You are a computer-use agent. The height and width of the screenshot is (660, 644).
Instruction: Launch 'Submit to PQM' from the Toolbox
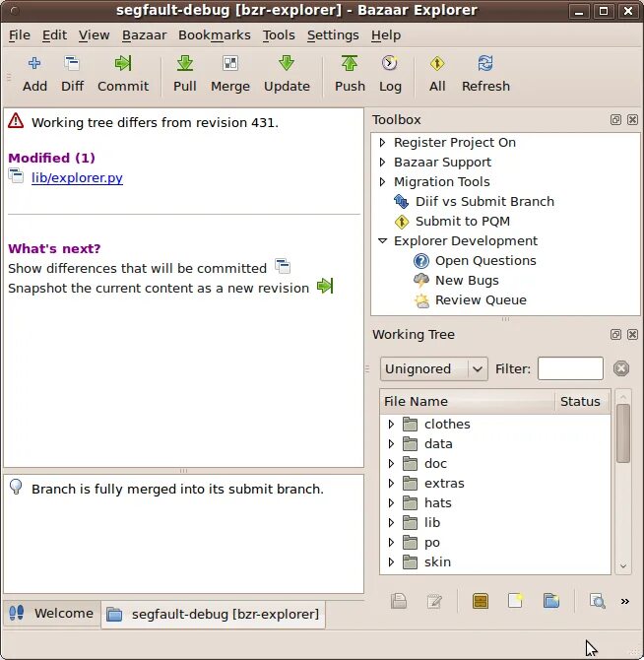[x=462, y=221]
